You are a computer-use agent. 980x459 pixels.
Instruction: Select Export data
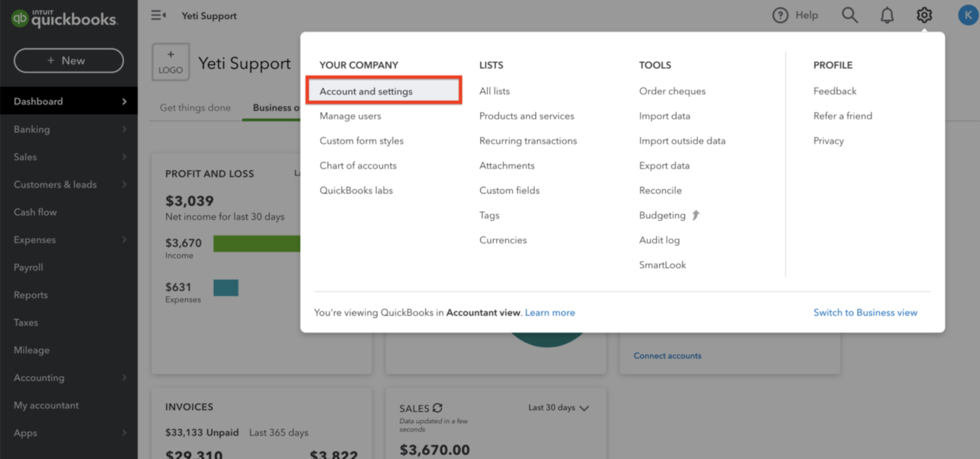tap(664, 165)
